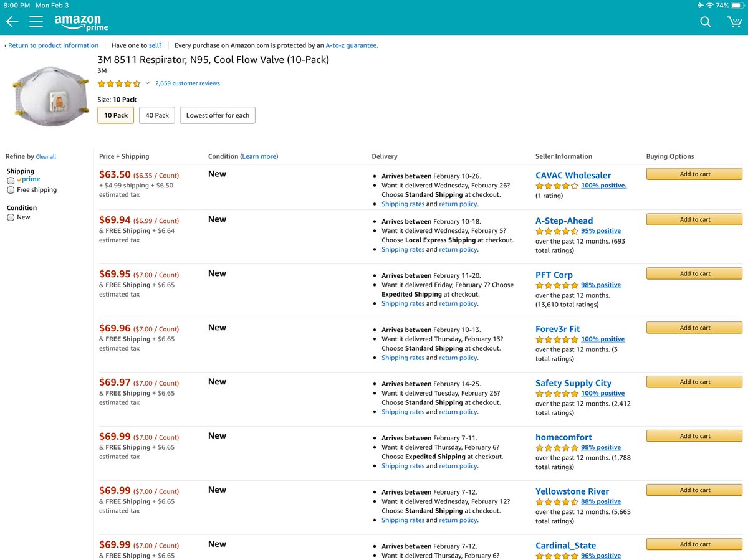Clear all refine filters

(x=46, y=157)
